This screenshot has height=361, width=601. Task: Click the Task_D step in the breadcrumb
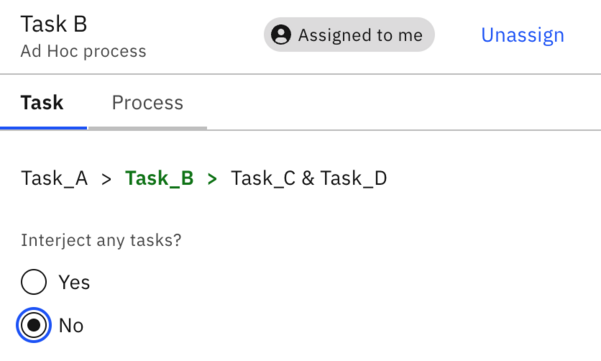pyautogui.click(x=354, y=179)
